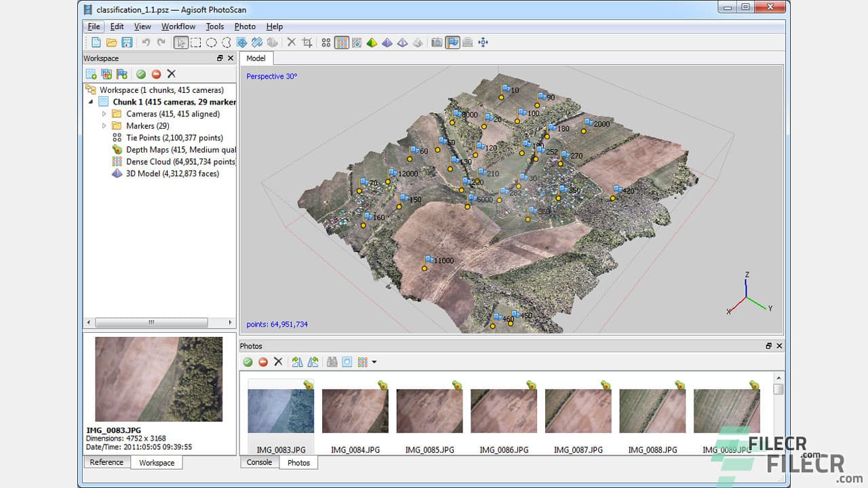Switch to the Console tab
Image resolution: width=868 pixels, height=488 pixels.
259,462
